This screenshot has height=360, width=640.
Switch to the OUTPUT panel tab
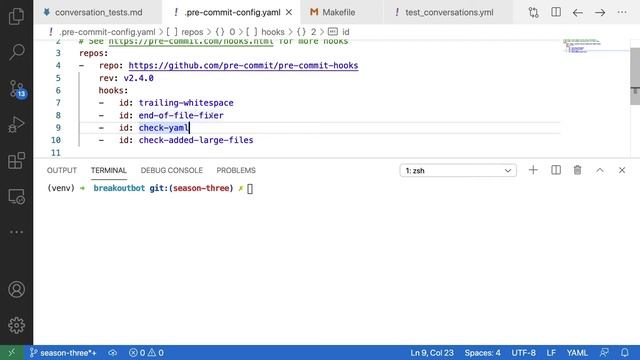[62, 170]
